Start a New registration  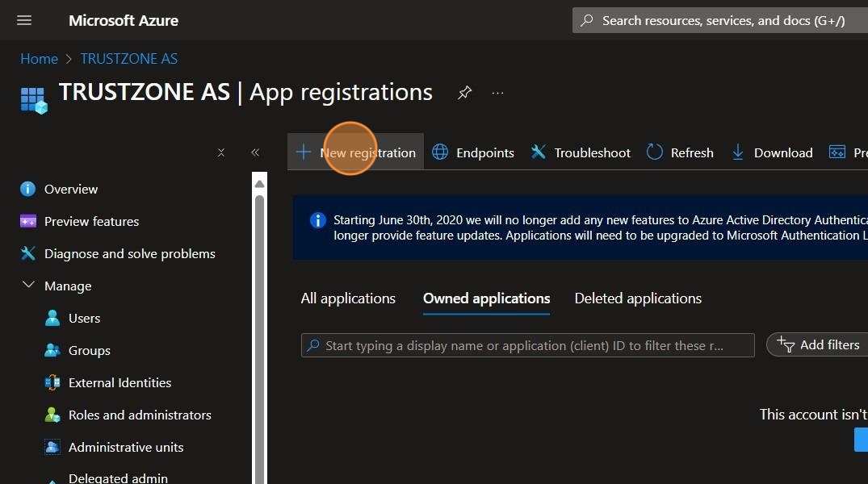[355, 152]
